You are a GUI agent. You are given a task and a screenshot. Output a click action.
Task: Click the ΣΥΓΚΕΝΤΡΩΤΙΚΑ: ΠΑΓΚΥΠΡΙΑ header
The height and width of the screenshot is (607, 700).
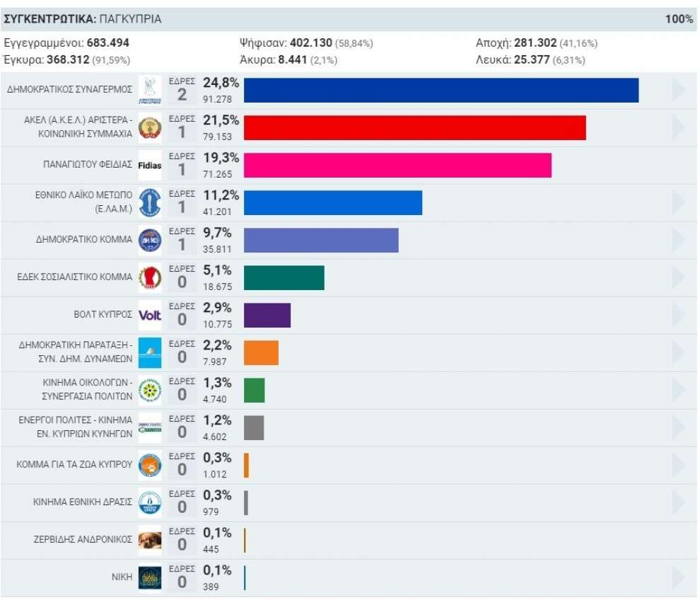83,19
